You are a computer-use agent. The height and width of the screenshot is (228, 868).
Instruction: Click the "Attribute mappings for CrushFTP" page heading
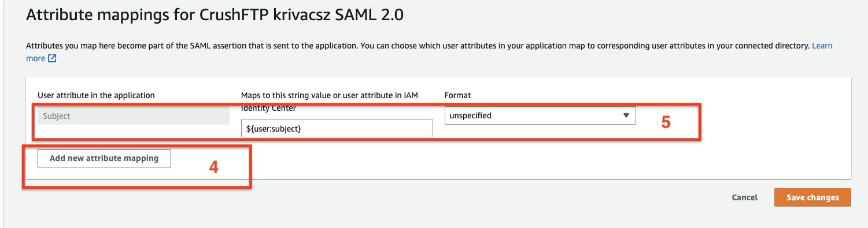tap(215, 16)
